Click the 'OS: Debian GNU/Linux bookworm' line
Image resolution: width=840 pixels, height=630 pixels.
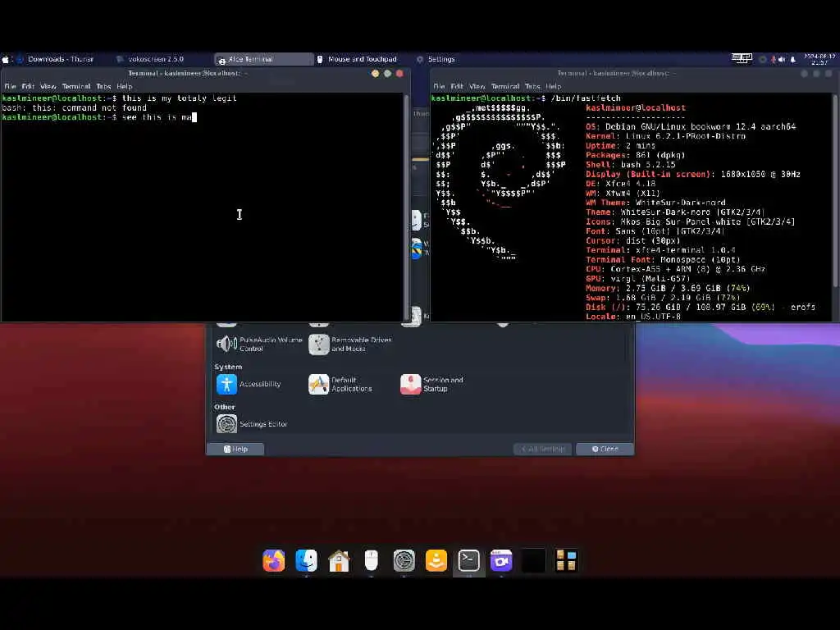691,126
